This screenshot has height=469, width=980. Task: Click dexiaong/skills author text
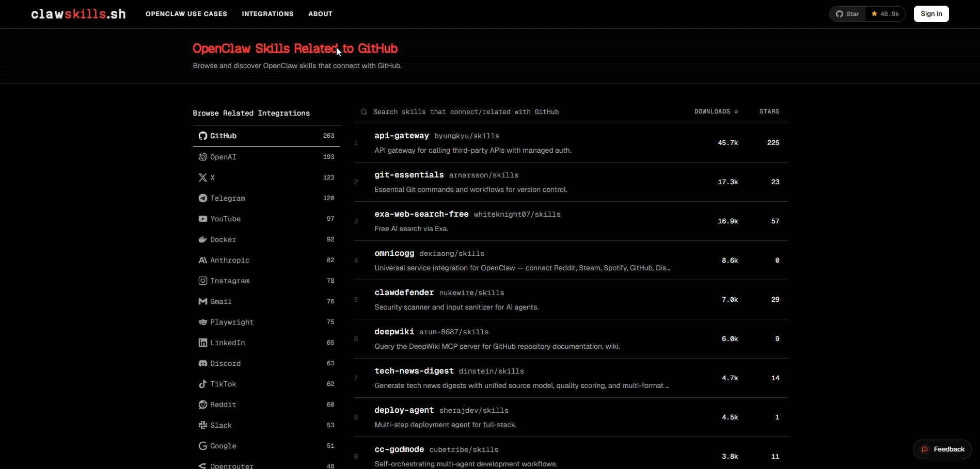pyautogui.click(x=452, y=254)
